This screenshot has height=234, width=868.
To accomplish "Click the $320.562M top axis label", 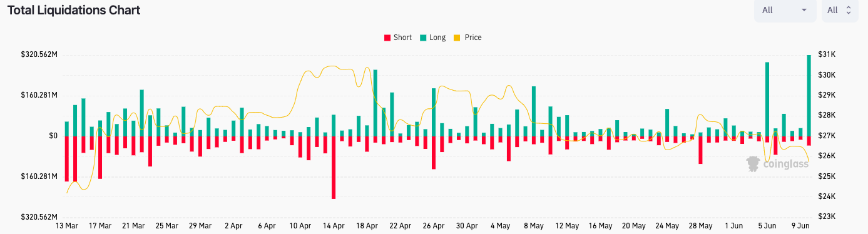I will [x=39, y=55].
